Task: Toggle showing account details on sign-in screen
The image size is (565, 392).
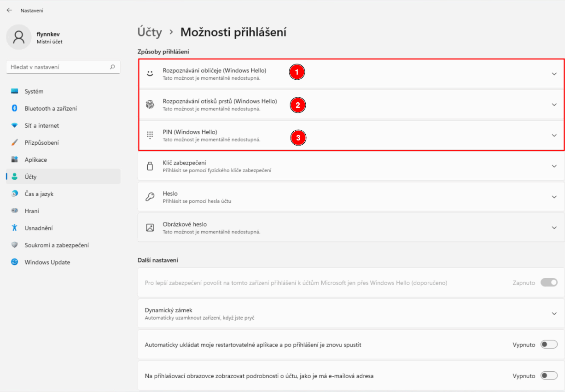Action: click(x=549, y=376)
